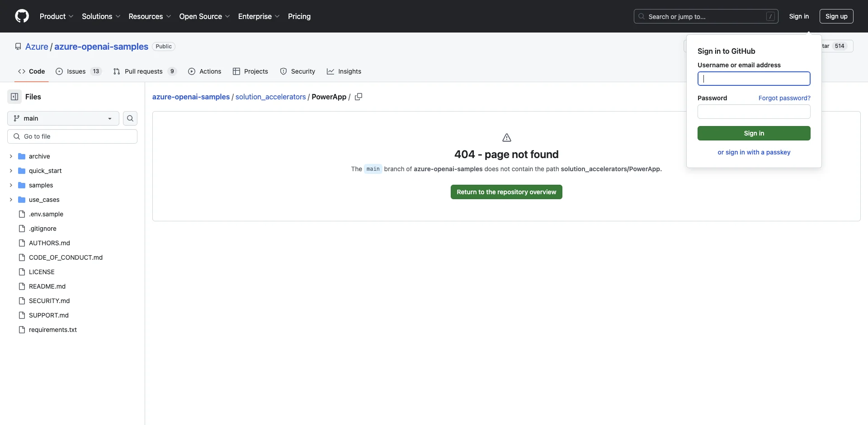Click Return to the repository overview

click(x=506, y=192)
